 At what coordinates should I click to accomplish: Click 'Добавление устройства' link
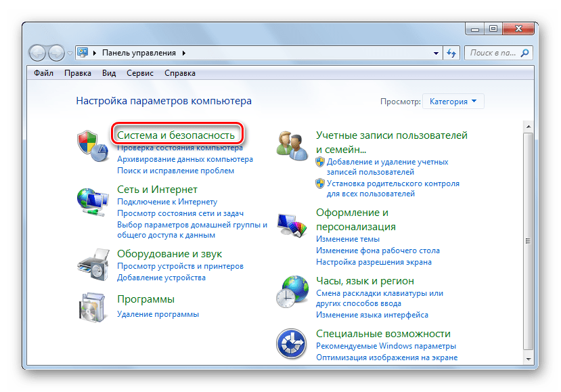pyautogui.click(x=161, y=278)
